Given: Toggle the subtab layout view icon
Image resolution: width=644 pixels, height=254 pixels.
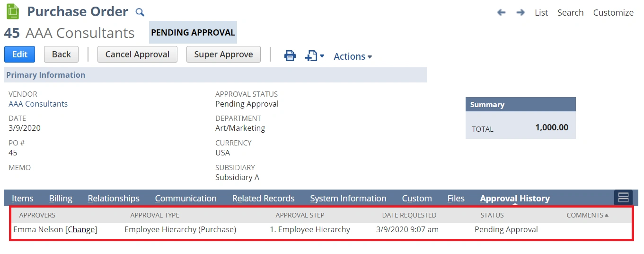Looking at the screenshot, I should [623, 198].
